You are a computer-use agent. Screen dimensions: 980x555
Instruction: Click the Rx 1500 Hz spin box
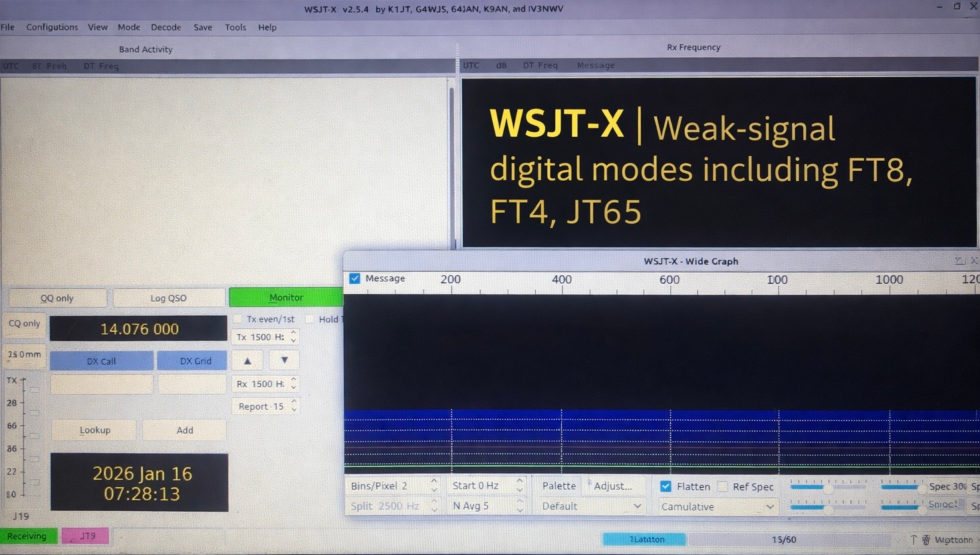click(265, 384)
